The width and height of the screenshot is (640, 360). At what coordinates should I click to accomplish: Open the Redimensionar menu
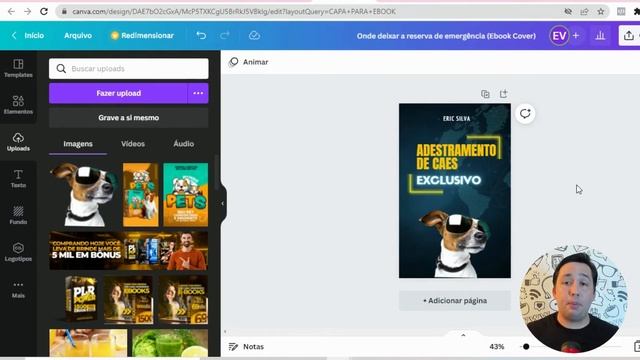point(142,36)
